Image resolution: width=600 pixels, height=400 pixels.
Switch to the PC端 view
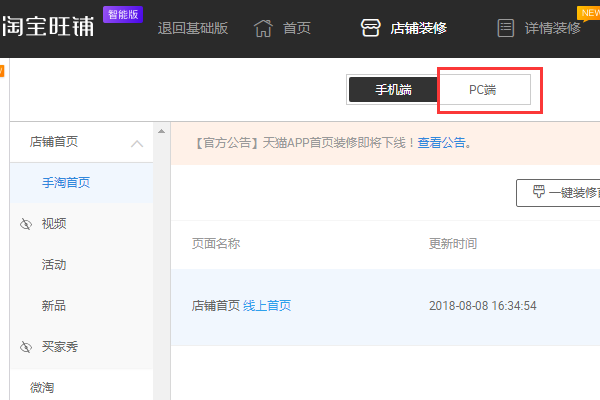[483, 89]
